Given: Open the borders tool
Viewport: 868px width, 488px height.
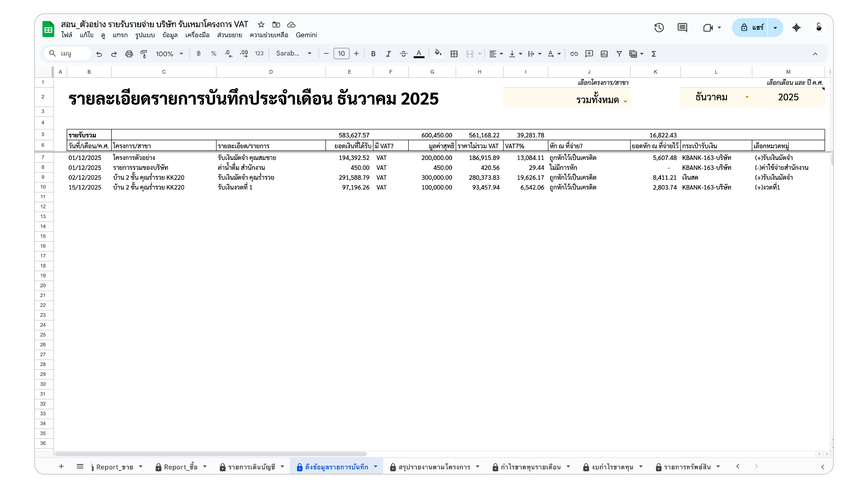Looking at the screenshot, I should (x=454, y=54).
